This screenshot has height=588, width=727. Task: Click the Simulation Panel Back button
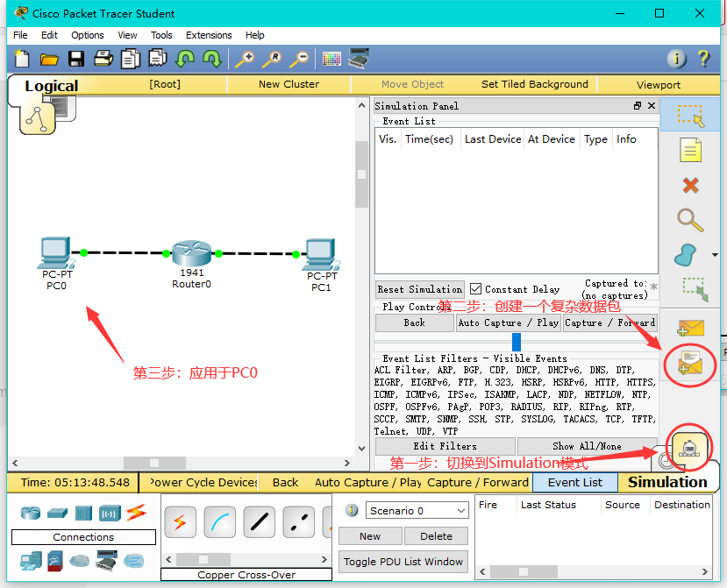pyautogui.click(x=415, y=322)
